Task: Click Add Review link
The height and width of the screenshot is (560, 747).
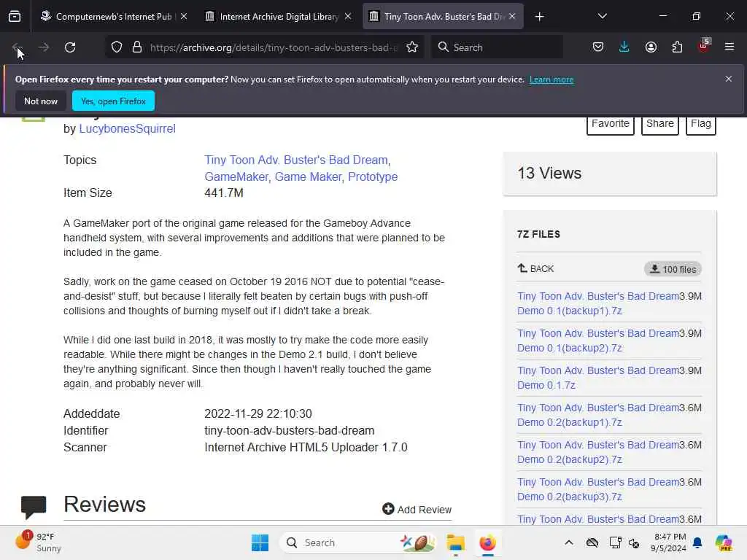Action: [x=417, y=510]
